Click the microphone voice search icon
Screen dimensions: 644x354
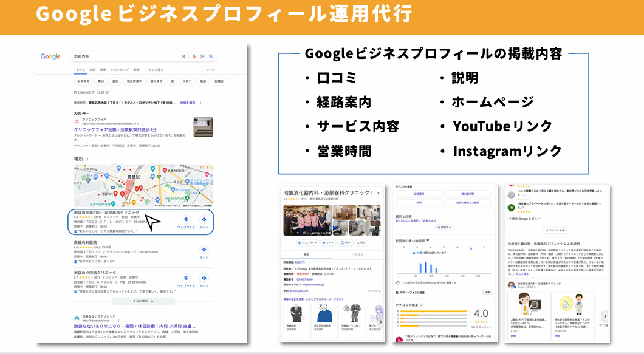(x=194, y=56)
